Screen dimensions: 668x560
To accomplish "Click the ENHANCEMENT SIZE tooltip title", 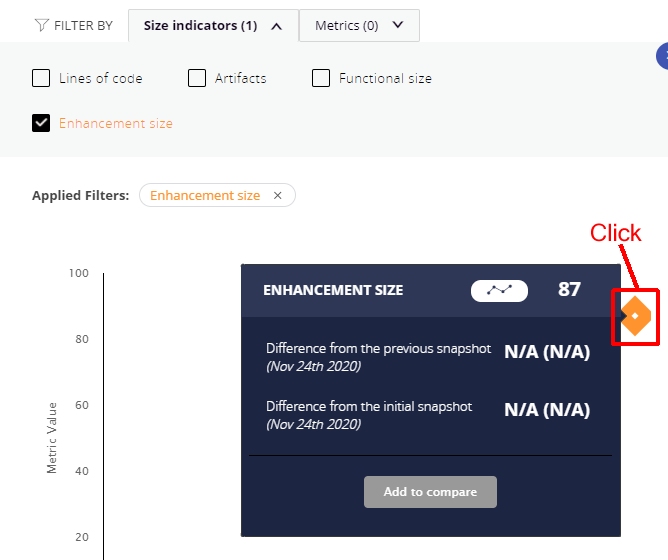I will click(x=333, y=290).
